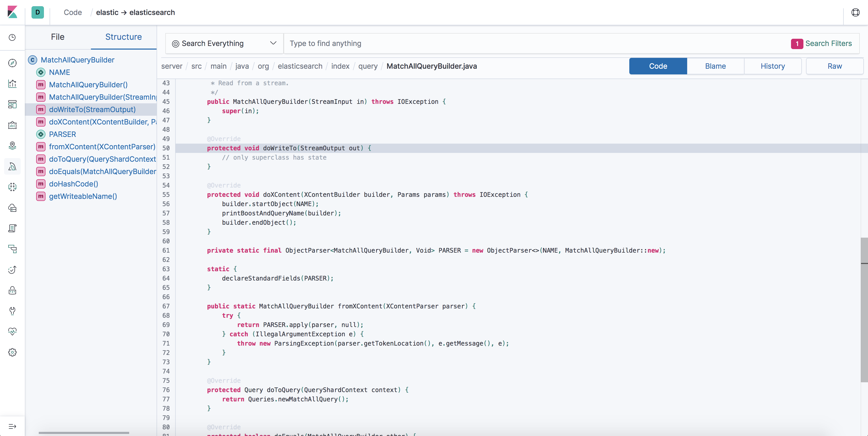868x436 pixels.
Task: Switch to the Blame view tab
Action: 715,66
